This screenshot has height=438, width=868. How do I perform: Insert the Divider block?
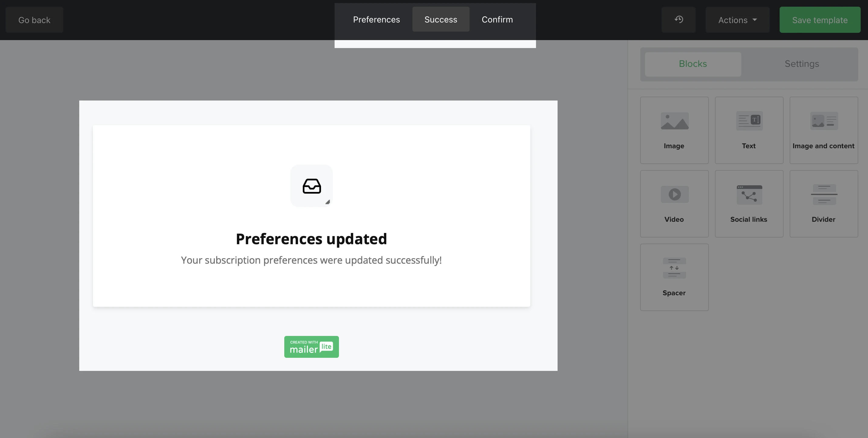click(824, 204)
